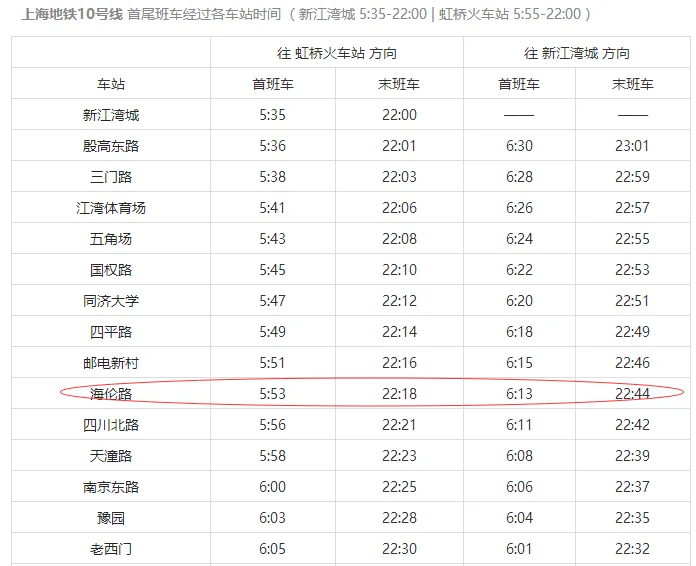
Task: Click 末班车 header under 新江湾城 direction
Action: click(x=633, y=84)
